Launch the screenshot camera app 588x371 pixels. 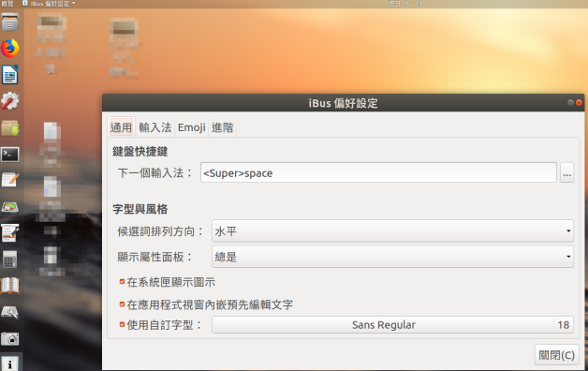(x=10, y=339)
